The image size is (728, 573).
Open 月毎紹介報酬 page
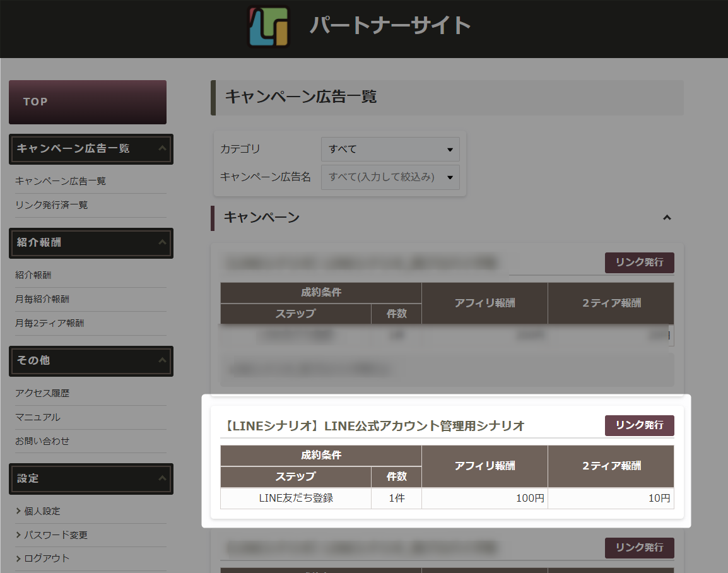click(x=42, y=299)
